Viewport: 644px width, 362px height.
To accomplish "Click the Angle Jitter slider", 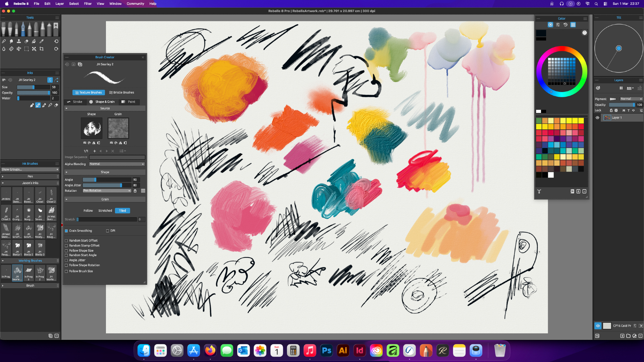I will tap(107, 185).
